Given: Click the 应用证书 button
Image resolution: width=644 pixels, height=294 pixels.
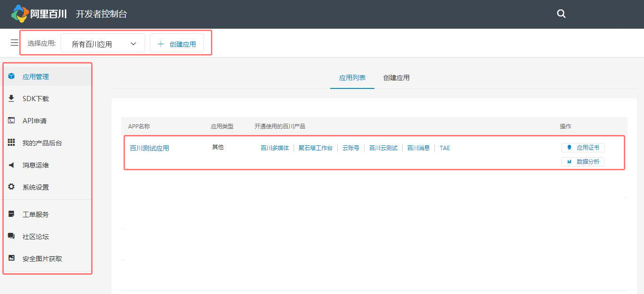Looking at the screenshot, I should tap(583, 148).
